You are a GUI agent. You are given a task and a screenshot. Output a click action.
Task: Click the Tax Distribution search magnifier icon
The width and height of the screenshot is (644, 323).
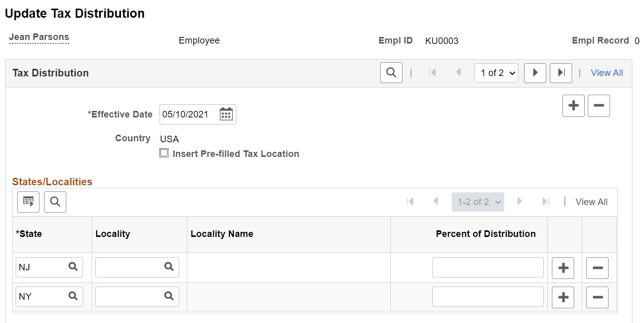pos(391,73)
